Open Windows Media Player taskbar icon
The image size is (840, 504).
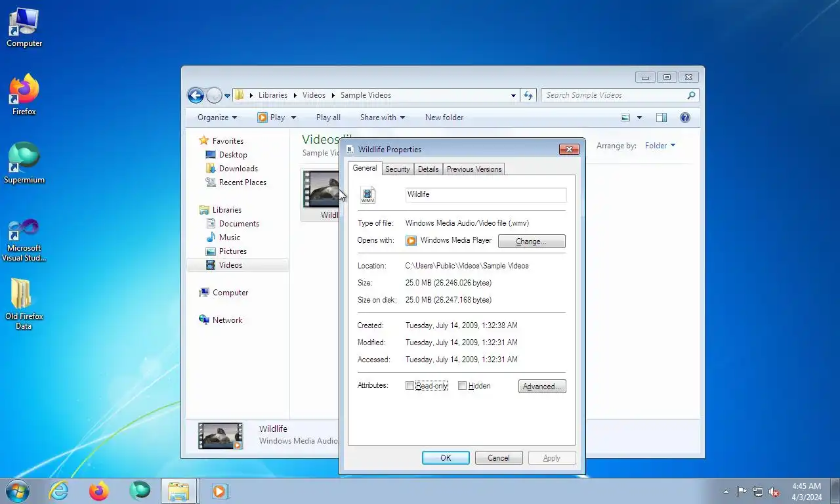point(220,491)
